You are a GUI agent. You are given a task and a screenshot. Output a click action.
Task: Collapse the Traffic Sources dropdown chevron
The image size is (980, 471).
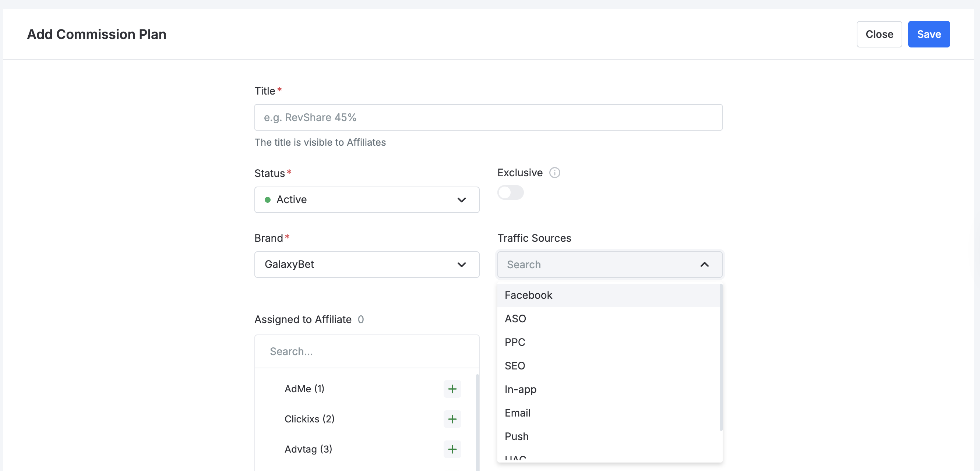(704, 265)
